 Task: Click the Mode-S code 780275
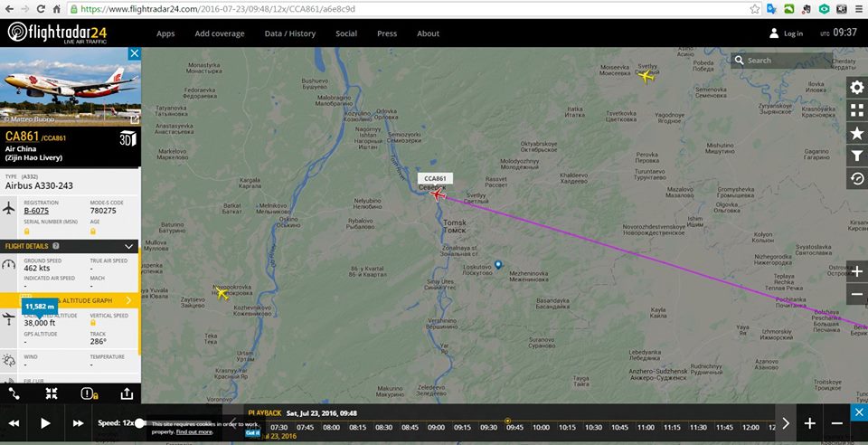[103, 211]
